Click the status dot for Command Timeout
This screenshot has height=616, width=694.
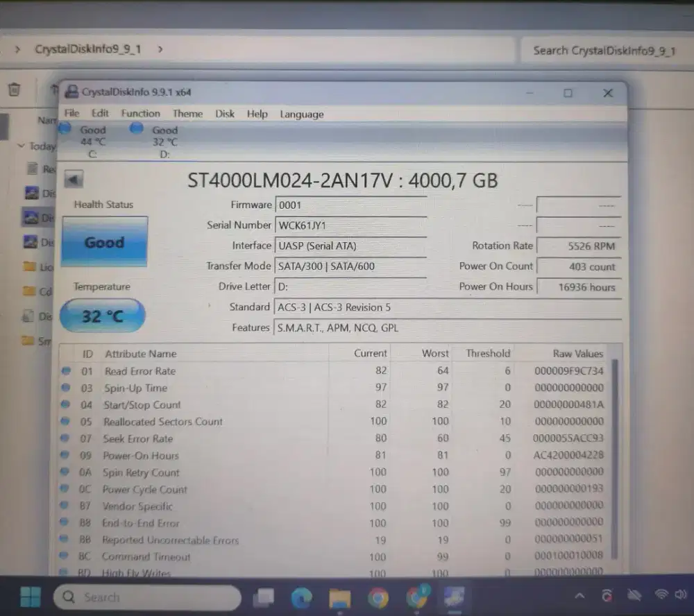pos(64,556)
